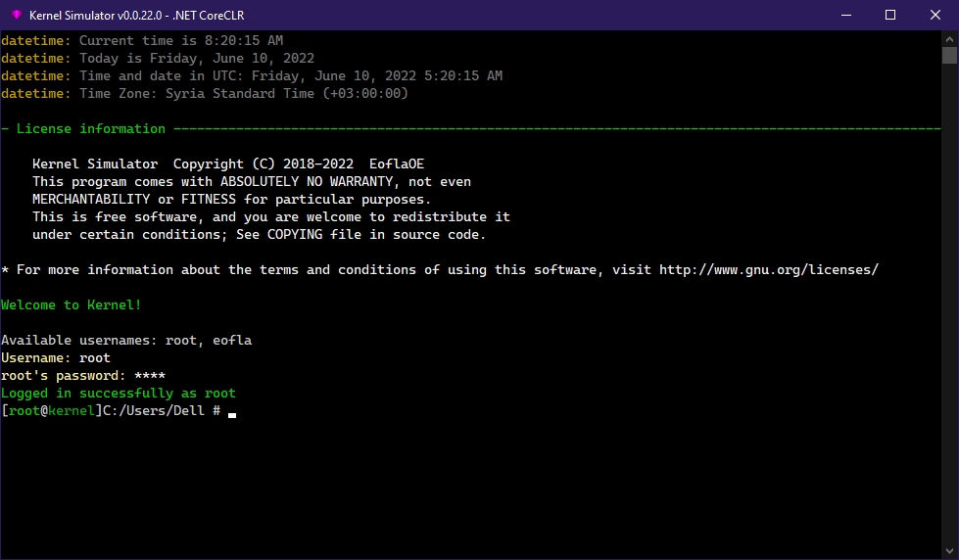This screenshot has height=560, width=959.
Task: Open the gnu.org licenses URL
Action: (769, 270)
